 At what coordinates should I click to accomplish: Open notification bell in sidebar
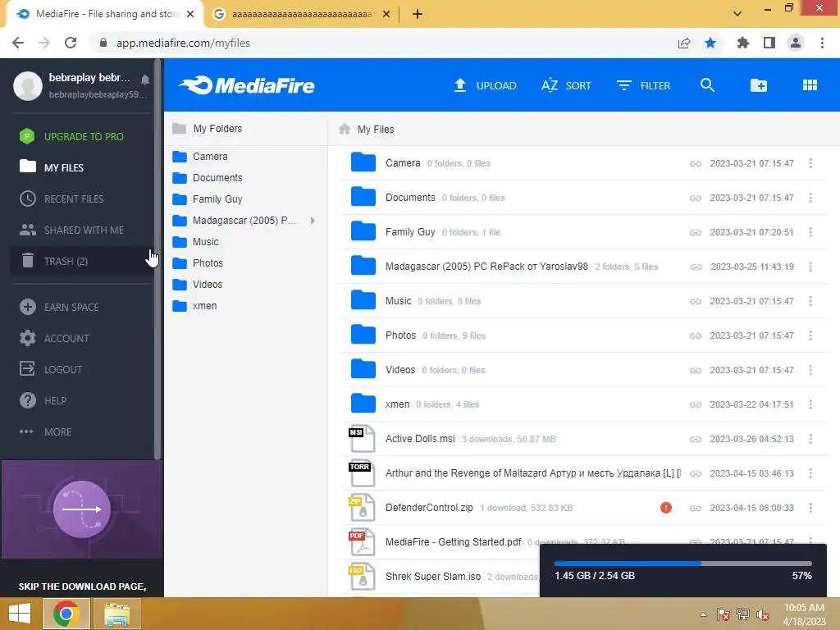coord(144,80)
